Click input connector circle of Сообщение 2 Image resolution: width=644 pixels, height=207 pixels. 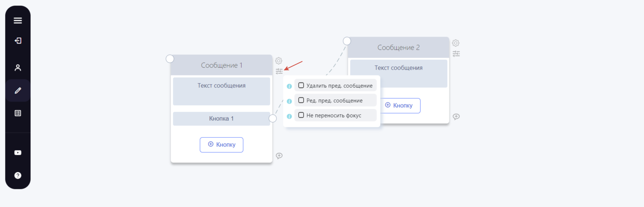[347, 41]
